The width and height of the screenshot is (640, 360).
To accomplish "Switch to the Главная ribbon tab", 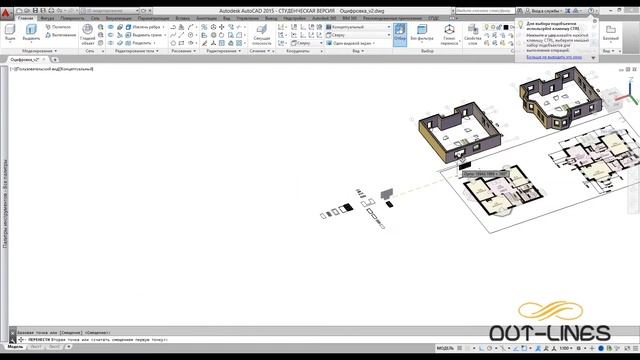I will click(x=25, y=18).
